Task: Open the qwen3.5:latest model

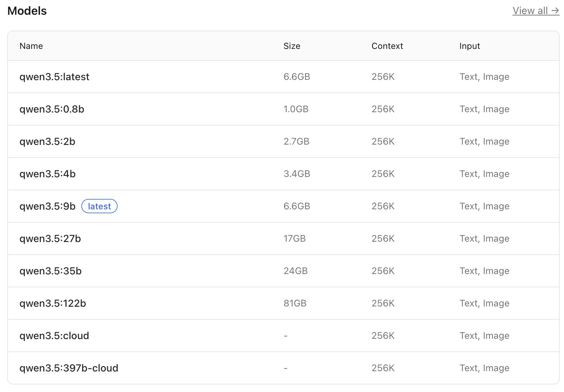Action: [54, 77]
